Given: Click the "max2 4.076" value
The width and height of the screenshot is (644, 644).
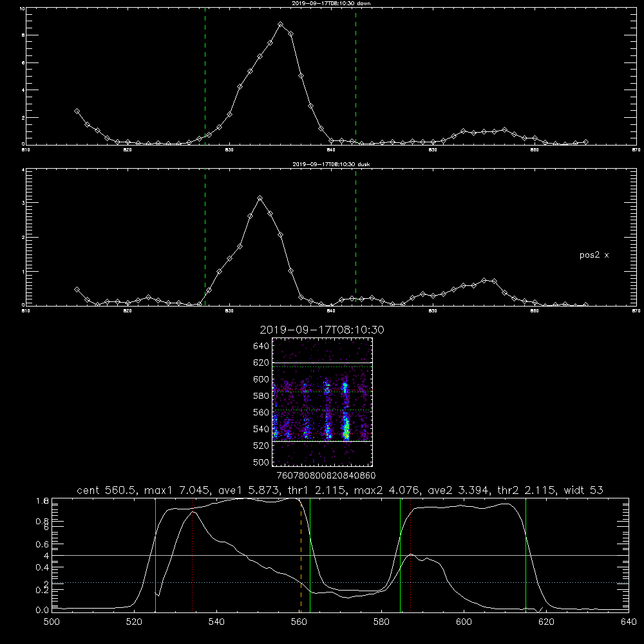Looking at the screenshot, I should coord(386,490).
